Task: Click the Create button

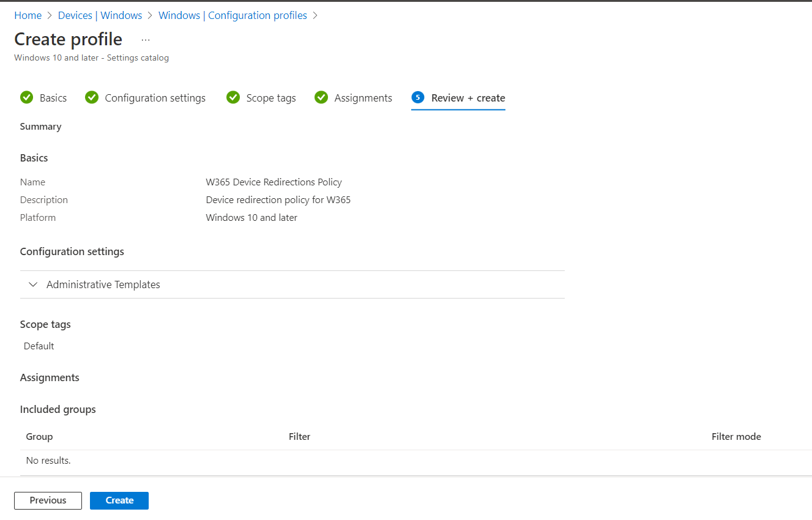Action: click(119, 500)
